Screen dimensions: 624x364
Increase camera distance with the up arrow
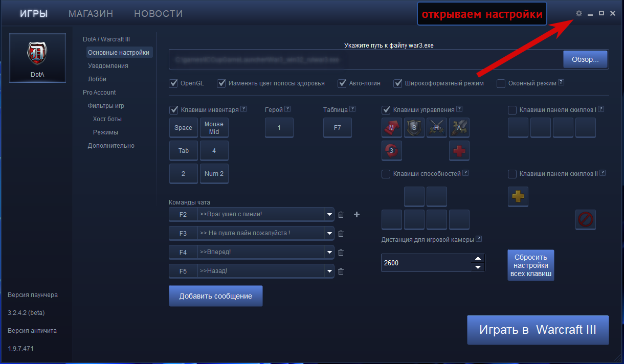click(x=478, y=259)
